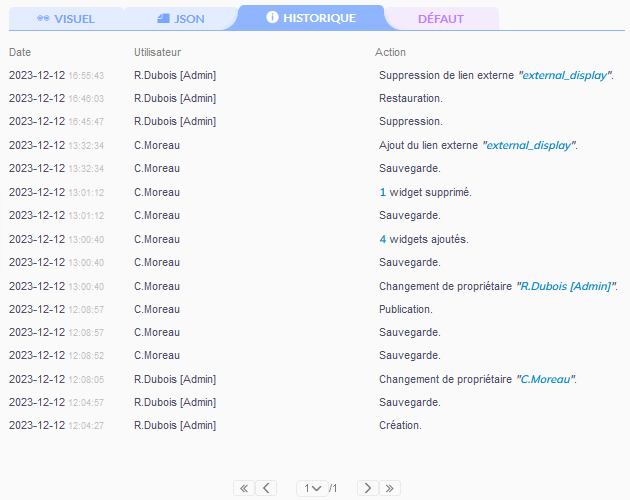Go to next page arrow

[368, 488]
